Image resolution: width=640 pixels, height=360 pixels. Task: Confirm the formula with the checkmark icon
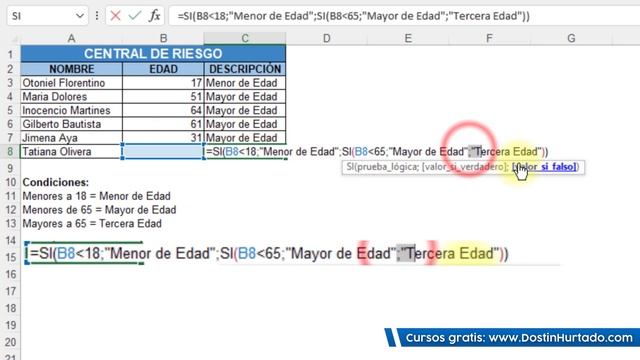coord(134,16)
